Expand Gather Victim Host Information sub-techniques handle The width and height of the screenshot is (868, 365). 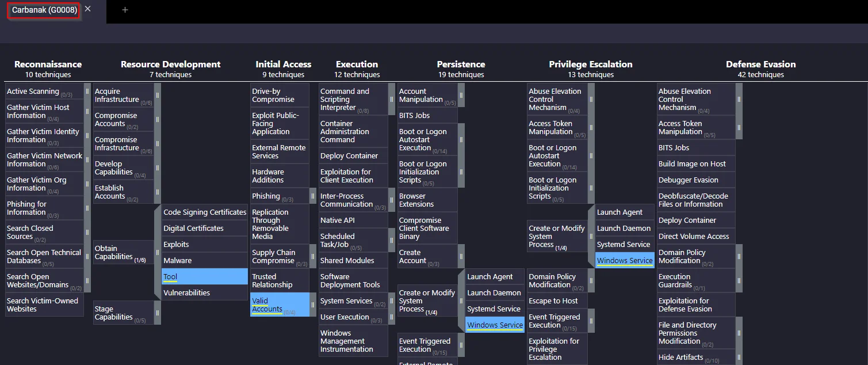pyautogui.click(x=87, y=112)
